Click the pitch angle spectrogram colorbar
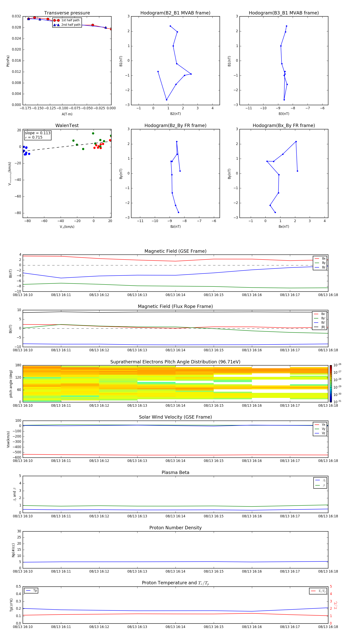 [x=331, y=384]
